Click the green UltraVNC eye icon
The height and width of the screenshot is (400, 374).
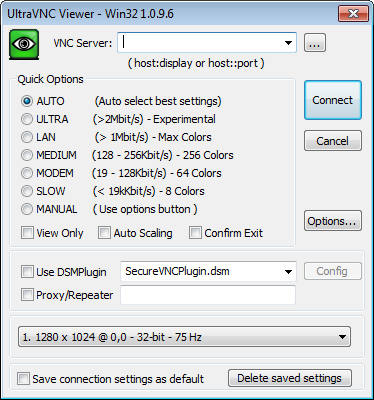24,44
